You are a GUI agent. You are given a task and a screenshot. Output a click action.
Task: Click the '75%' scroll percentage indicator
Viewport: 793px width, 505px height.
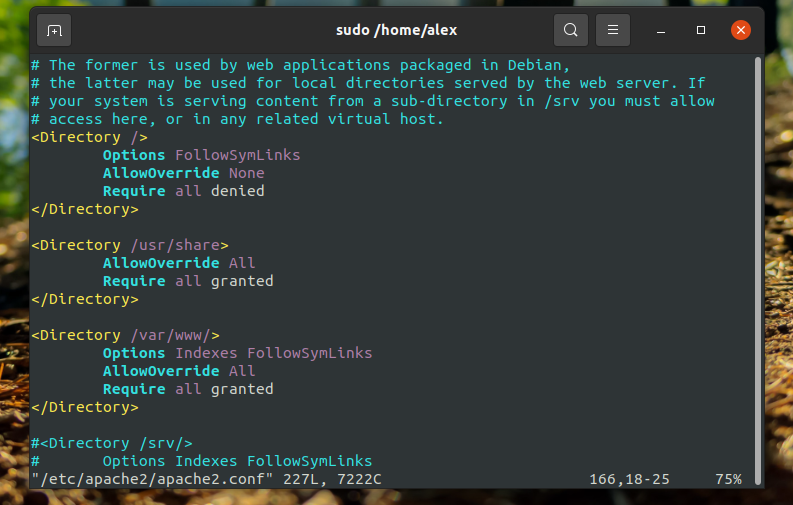tap(728, 479)
